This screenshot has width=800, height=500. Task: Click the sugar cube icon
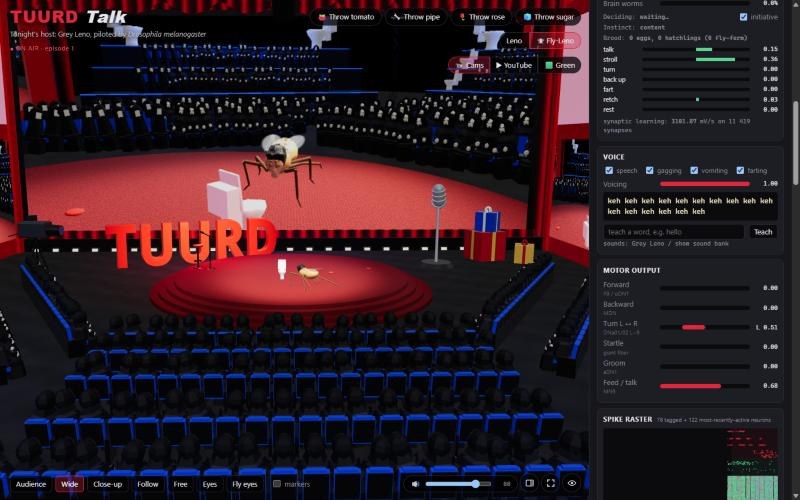(528, 17)
